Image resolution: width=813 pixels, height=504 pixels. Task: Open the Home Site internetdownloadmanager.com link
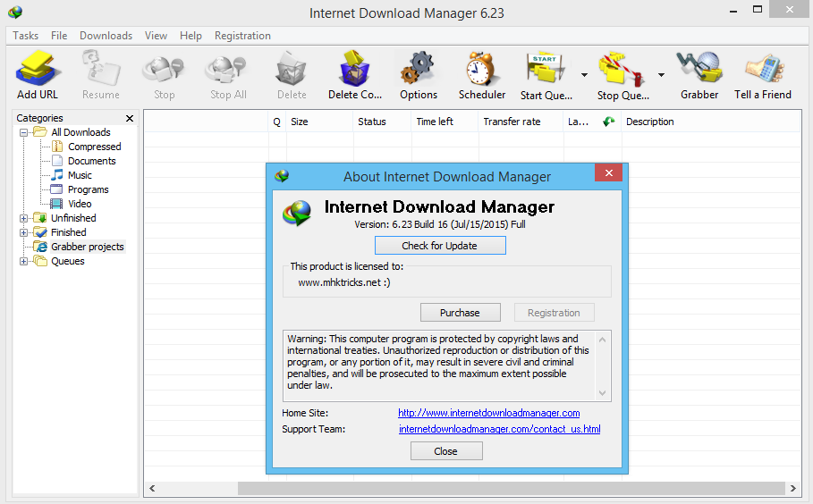point(489,413)
